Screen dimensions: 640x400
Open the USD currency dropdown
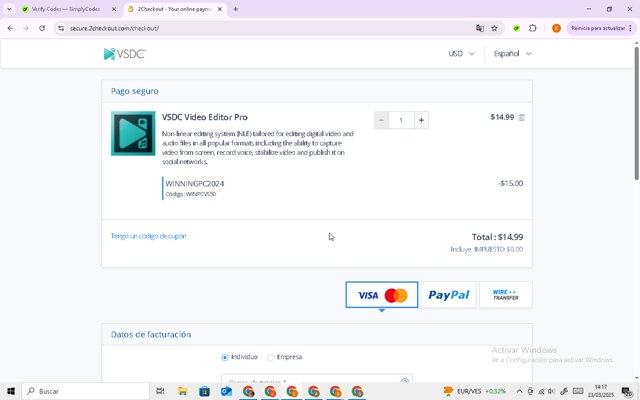click(x=461, y=53)
